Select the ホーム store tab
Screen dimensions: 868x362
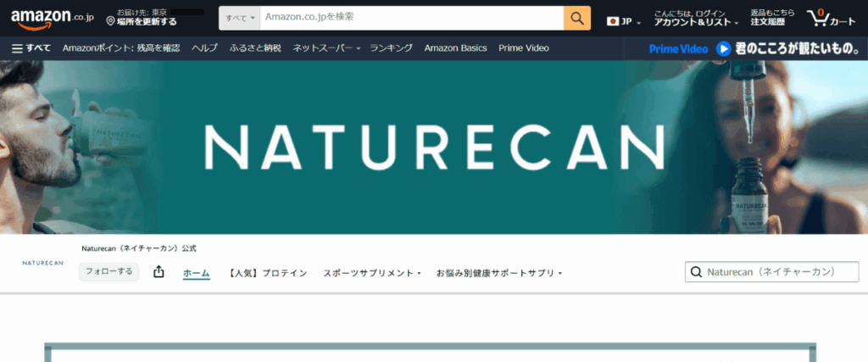[196, 273]
